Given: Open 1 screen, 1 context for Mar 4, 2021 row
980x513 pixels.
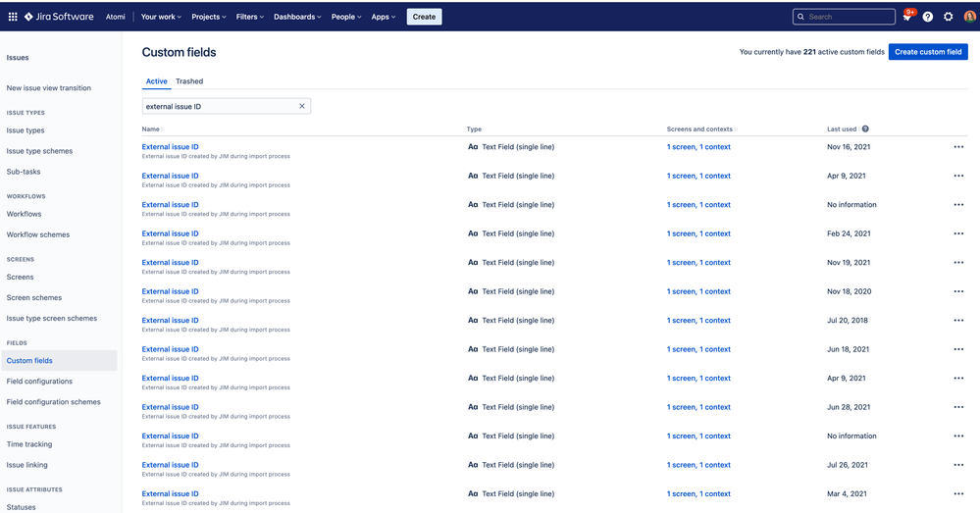Looking at the screenshot, I should click(x=698, y=493).
